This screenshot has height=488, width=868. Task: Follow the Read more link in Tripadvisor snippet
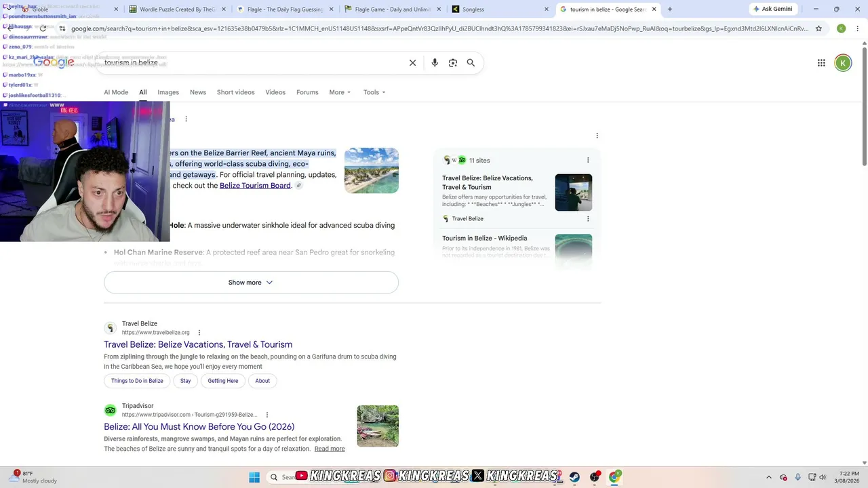coord(330,449)
